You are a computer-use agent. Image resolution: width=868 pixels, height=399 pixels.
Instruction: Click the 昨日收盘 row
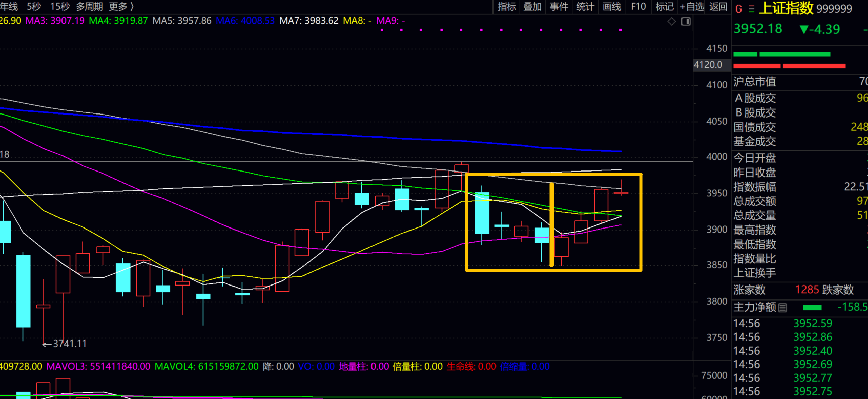pyautogui.click(x=800, y=173)
